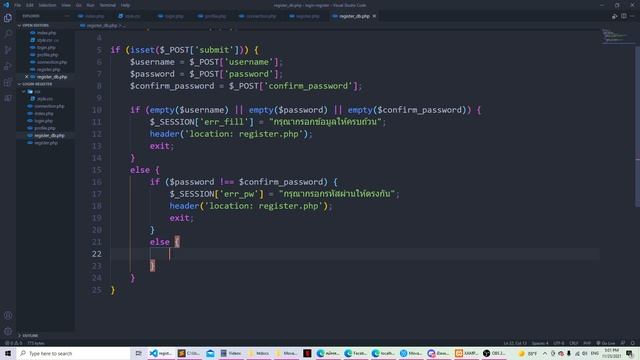Image resolution: width=640 pixels, height=360 pixels.
Task: Open the View menu
Action: pyautogui.click(x=66, y=5)
